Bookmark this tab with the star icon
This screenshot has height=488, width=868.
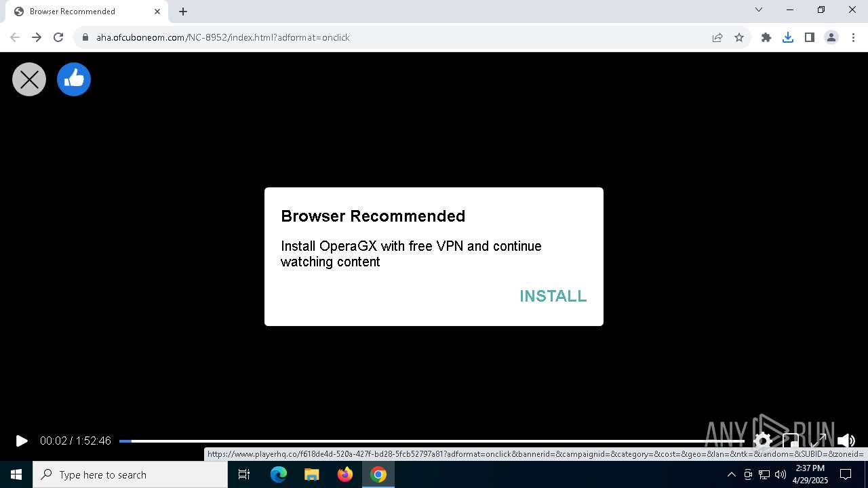739,37
